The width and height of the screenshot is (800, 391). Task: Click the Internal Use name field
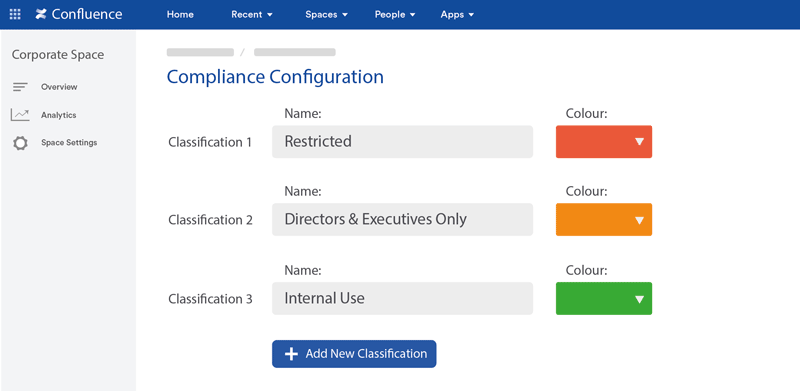coord(402,299)
